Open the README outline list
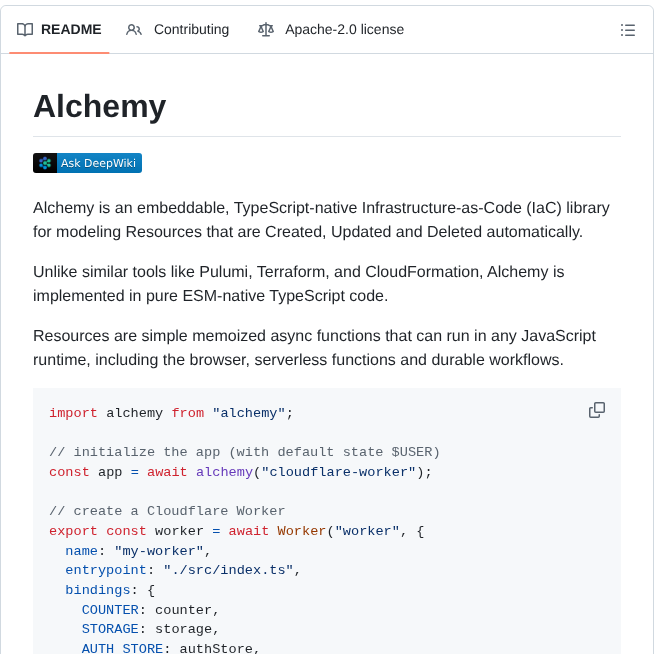This screenshot has height=654, width=654. point(628,30)
